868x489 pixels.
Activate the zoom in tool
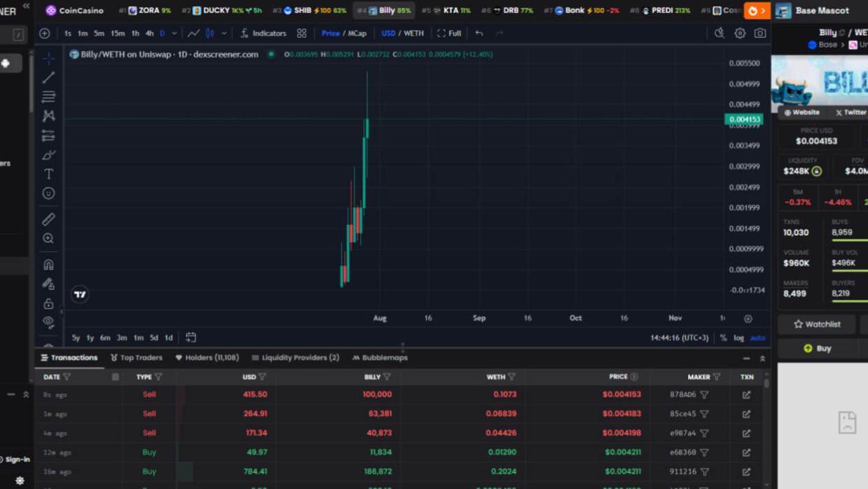coord(48,239)
